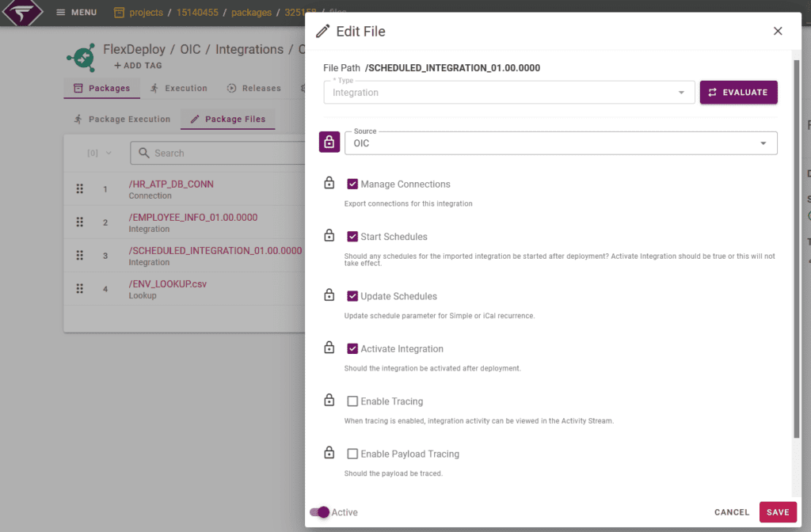Click the Package Files pencil icon
This screenshot has width=811, height=532.
[195, 119]
